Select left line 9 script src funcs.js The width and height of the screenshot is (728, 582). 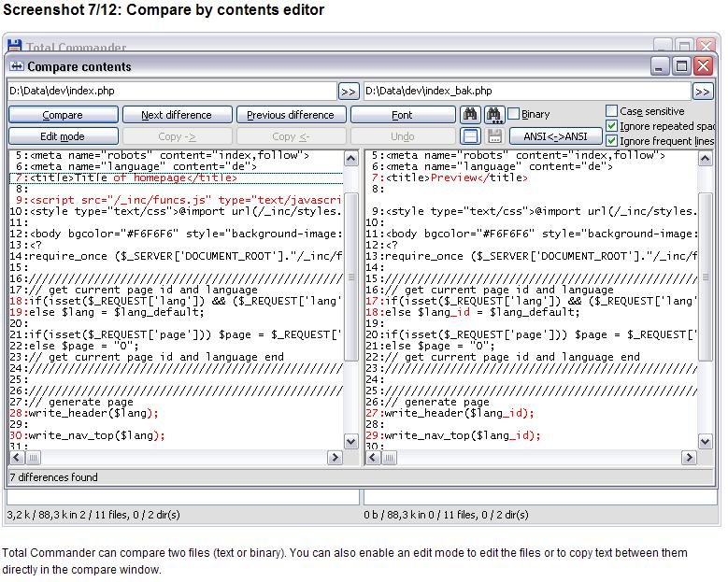pos(176,200)
